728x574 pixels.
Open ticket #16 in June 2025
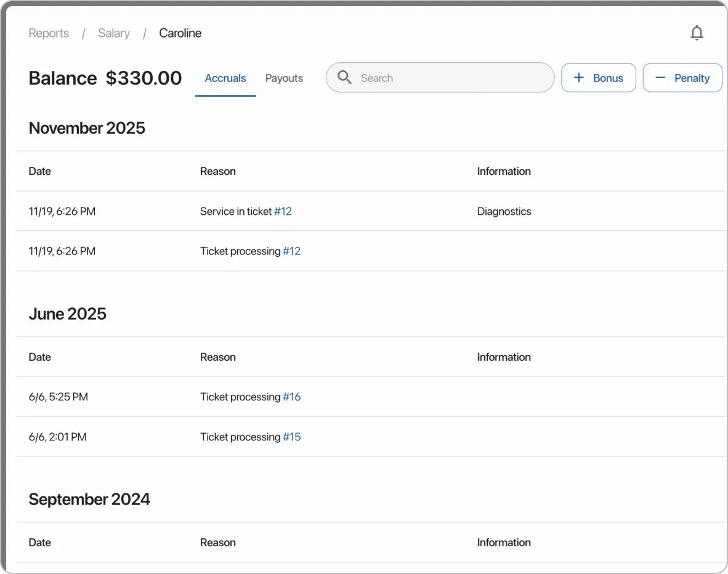pyautogui.click(x=292, y=397)
